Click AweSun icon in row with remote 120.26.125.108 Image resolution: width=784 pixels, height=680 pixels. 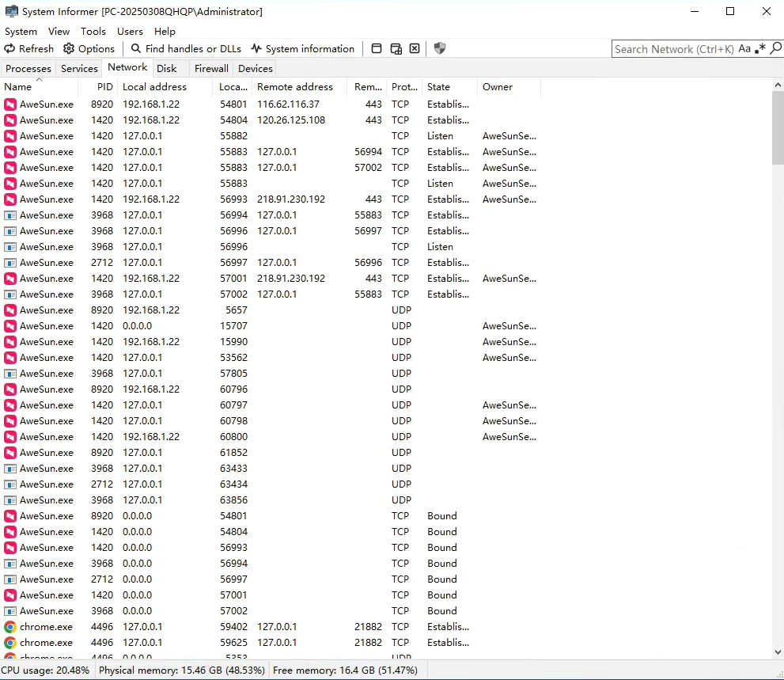pyautogui.click(x=10, y=120)
